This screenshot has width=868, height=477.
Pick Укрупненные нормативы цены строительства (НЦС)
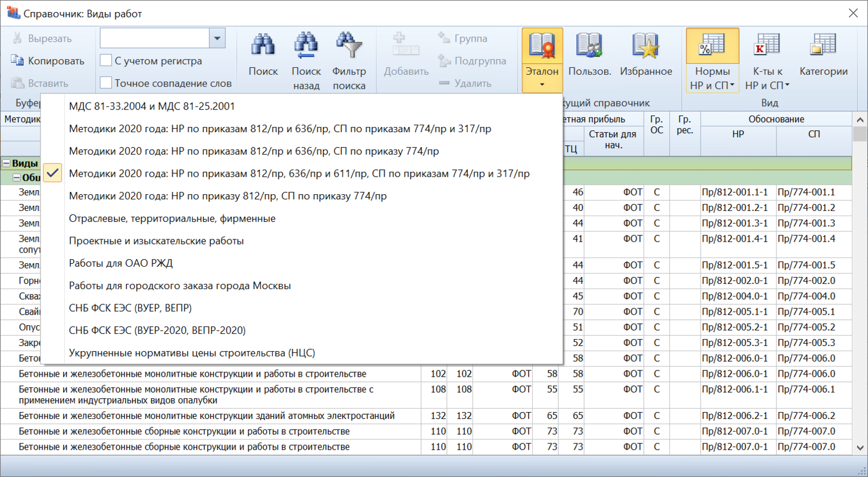192,352
